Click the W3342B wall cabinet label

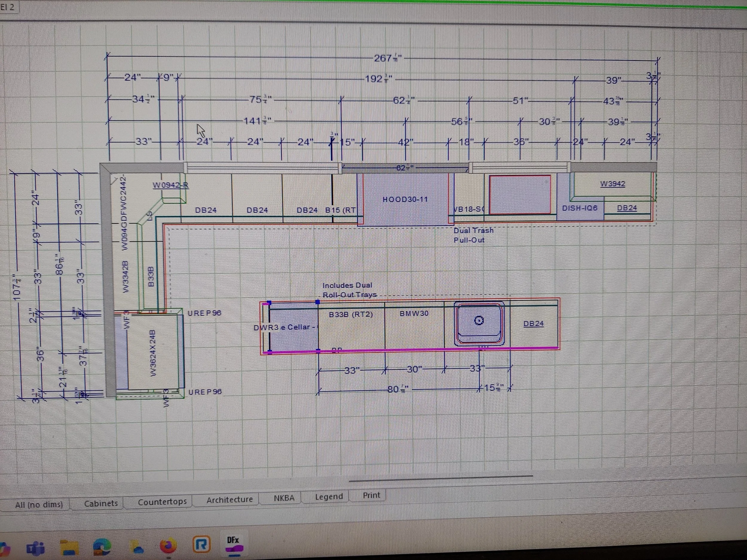pyautogui.click(x=125, y=277)
